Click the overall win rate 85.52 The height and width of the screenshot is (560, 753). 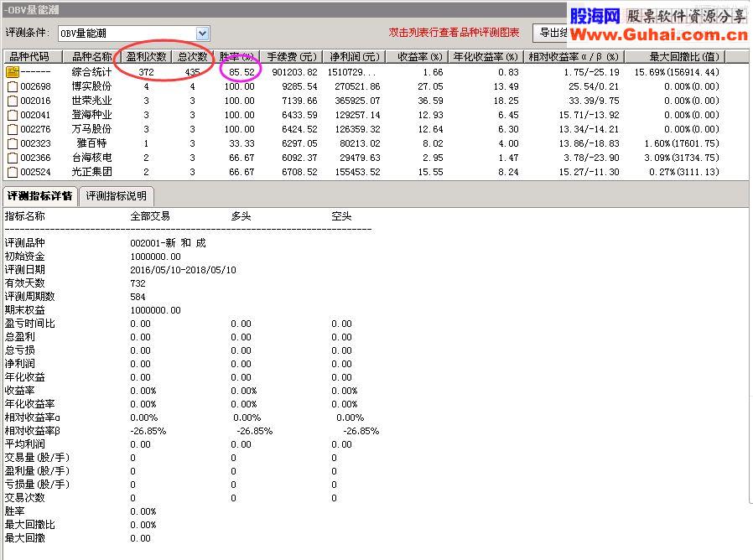pyautogui.click(x=241, y=72)
